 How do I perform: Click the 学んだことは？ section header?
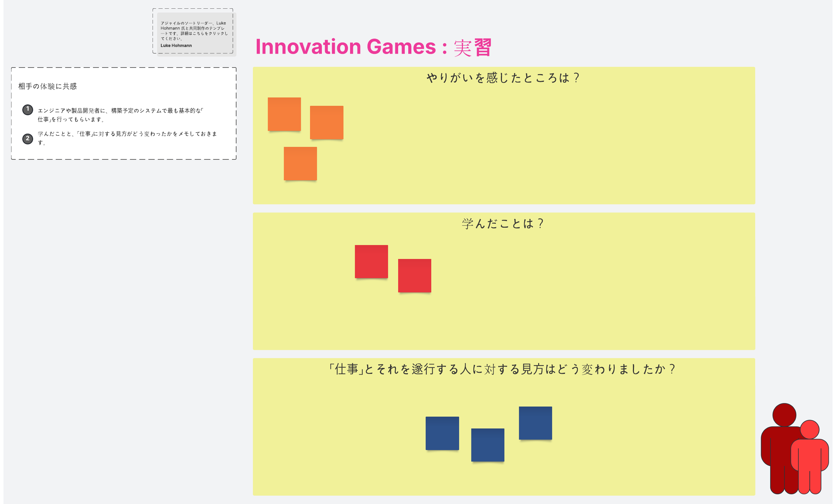tap(503, 223)
